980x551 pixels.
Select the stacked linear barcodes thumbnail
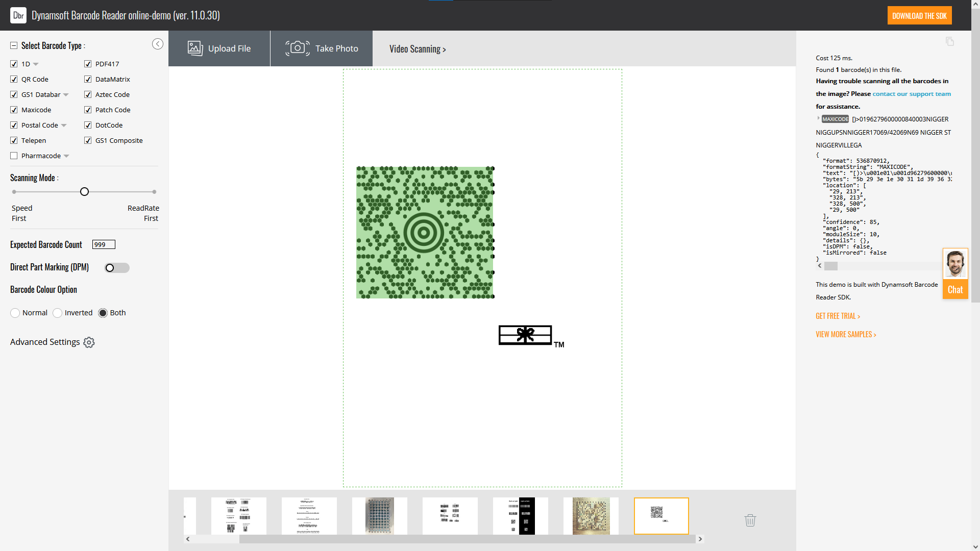(x=309, y=516)
